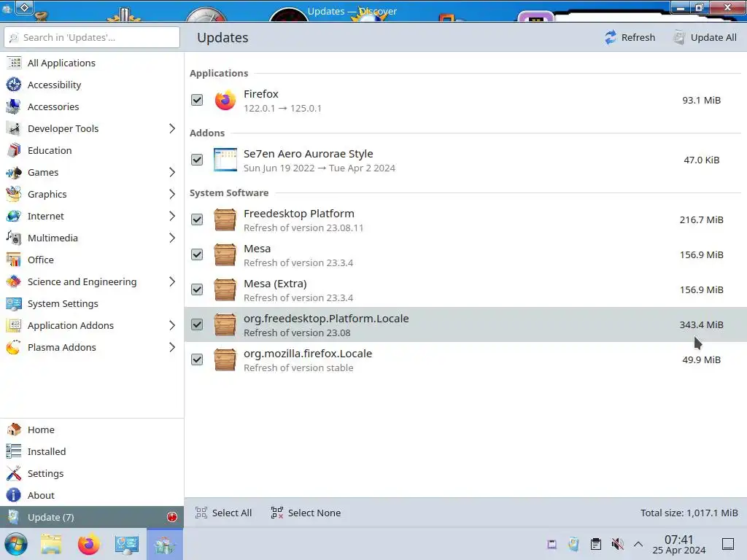The image size is (747, 560).
Task: Click Select None at the bottom
Action: point(306,513)
